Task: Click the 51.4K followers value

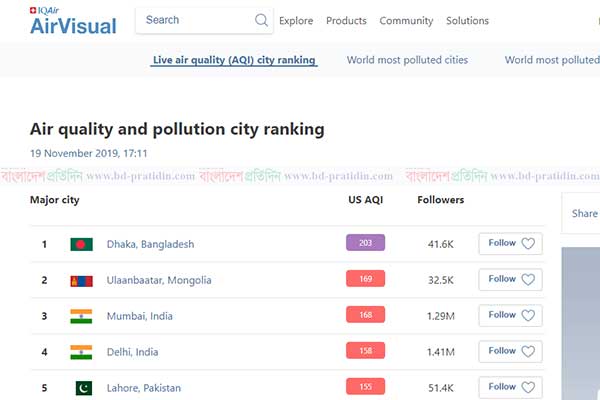Action: click(441, 388)
